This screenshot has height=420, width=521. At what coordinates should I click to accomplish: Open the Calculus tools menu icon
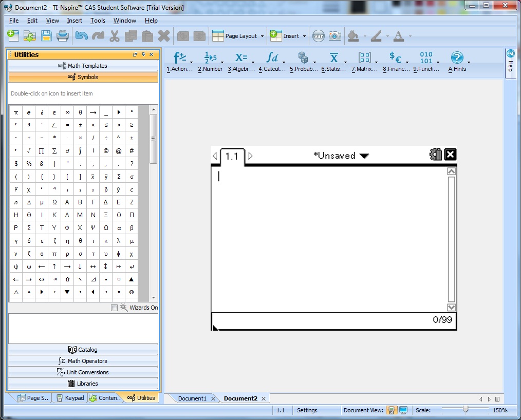[272, 58]
